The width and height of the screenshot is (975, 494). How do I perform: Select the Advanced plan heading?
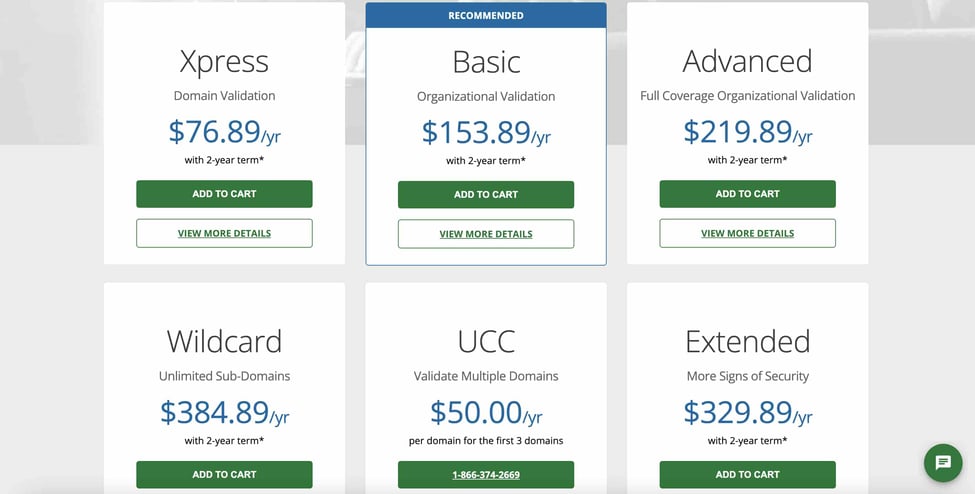pyautogui.click(x=747, y=62)
